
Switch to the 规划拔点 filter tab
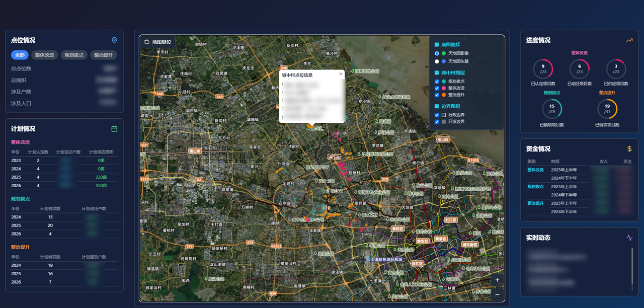pos(74,55)
